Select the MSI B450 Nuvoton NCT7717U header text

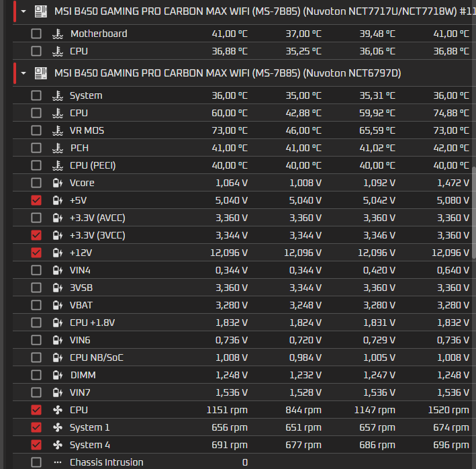tap(265, 11)
